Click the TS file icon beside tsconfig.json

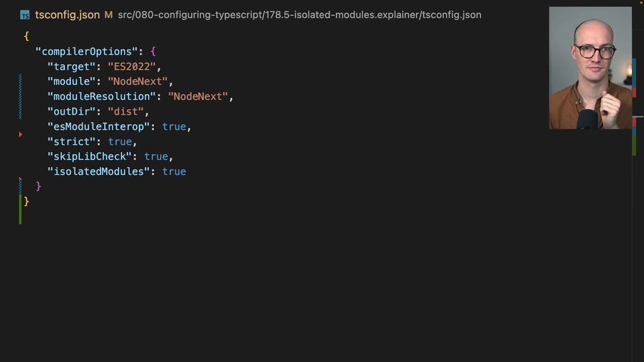coord(25,15)
